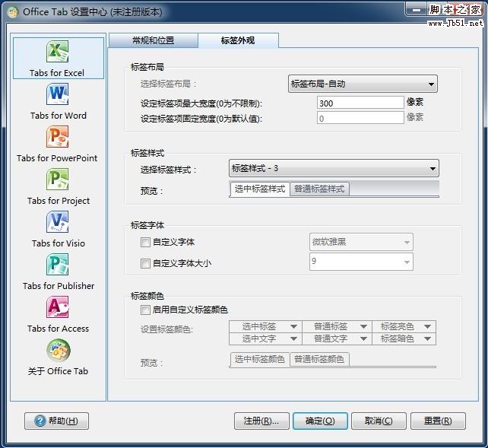The height and width of the screenshot is (448, 488).
Task: Switch to the 标签外观 tab
Action: tap(238, 40)
